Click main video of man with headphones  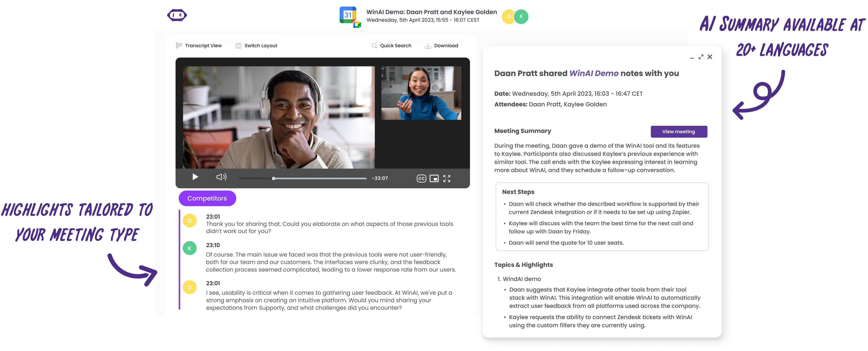coord(279,117)
